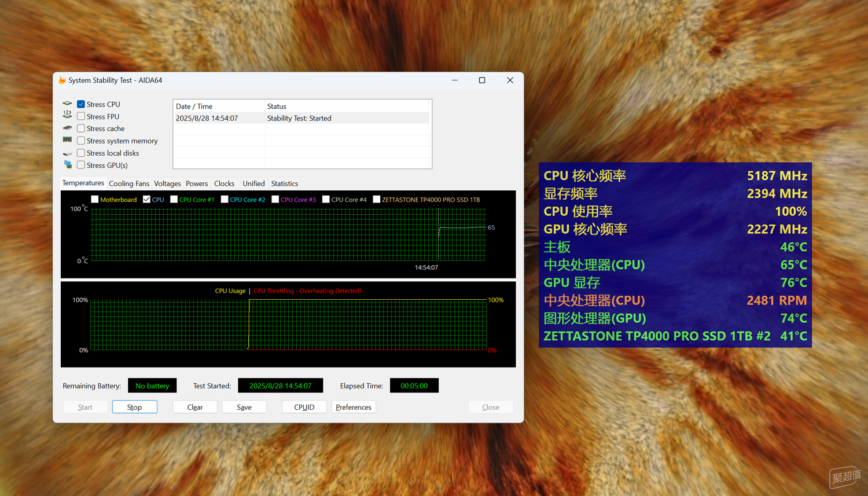This screenshot has height=496, width=868.
Task: Open the Preferences dialog
Action: (x=354, y=407)
